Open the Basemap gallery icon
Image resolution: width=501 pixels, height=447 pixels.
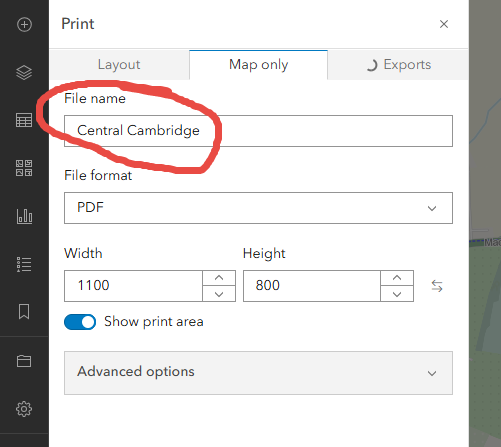[24, 168]
